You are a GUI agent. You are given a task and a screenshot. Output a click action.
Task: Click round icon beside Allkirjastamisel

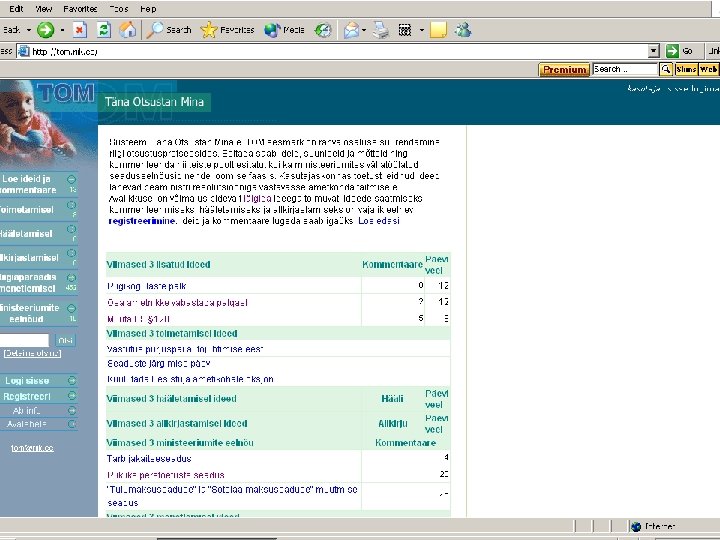72,253
